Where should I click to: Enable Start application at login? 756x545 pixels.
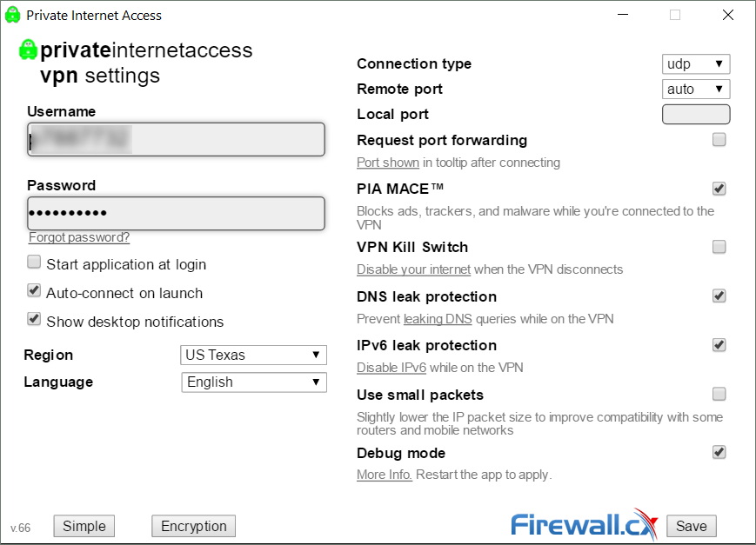(x=34, y=263)
